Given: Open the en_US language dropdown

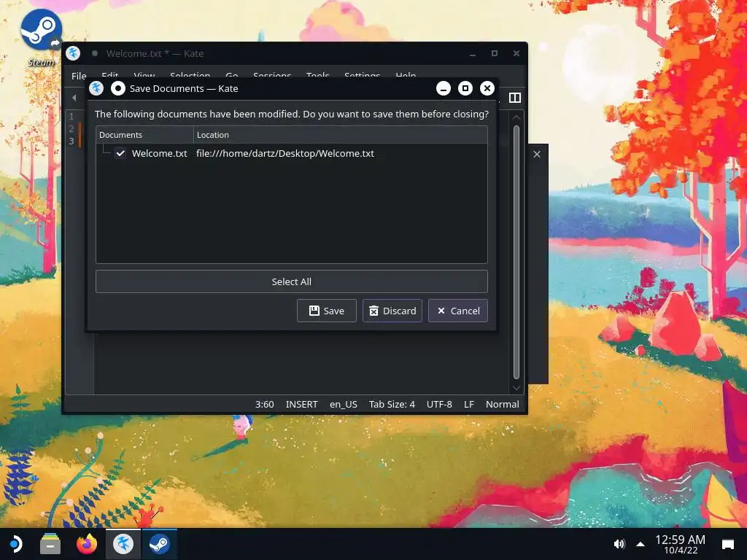Looking at the screenshot, I should tap(344, 404).
